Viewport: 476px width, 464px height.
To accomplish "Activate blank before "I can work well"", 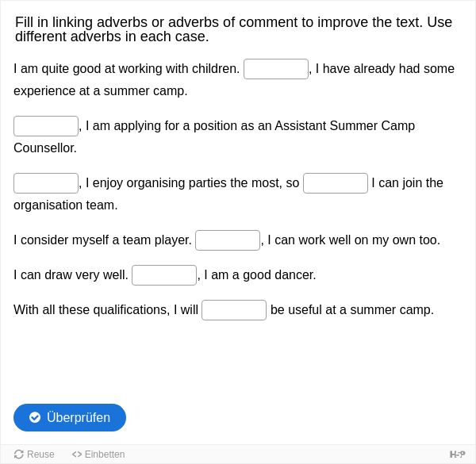I will (228, 240).
